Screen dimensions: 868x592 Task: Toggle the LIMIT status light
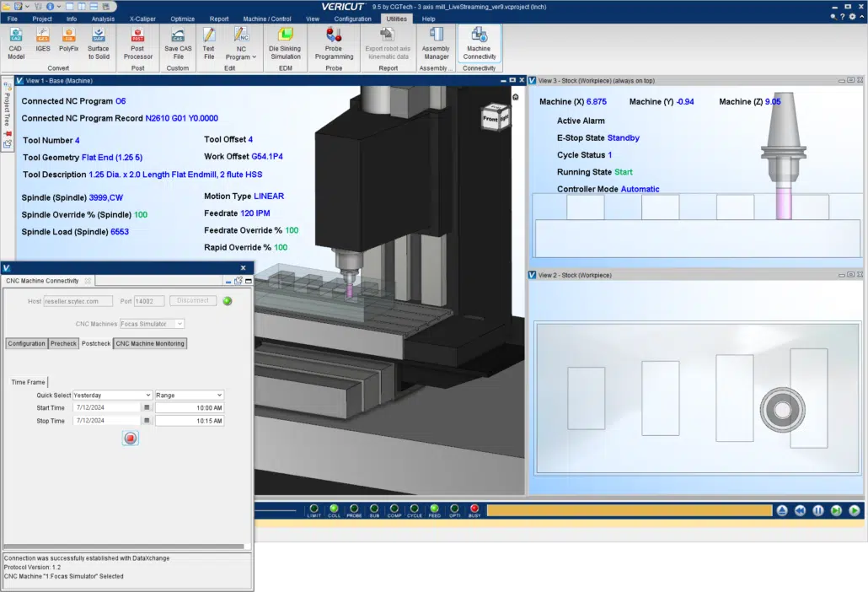point(313,510)
